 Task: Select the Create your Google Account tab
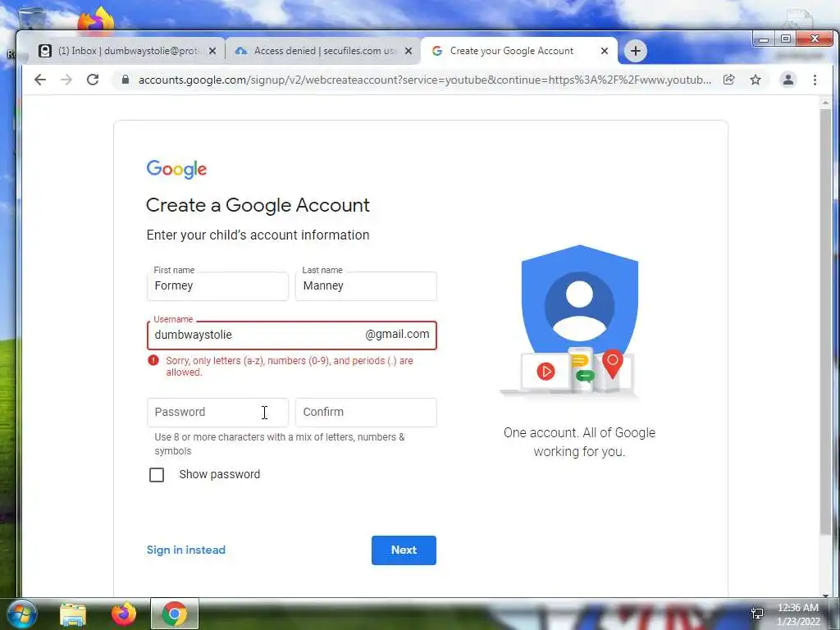click(519, 51)
